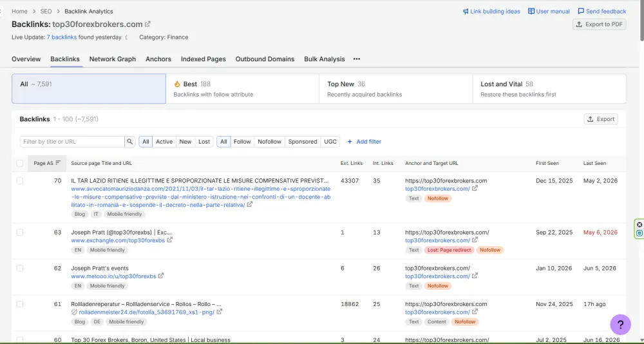Tick the checkbox for the Page AS 63 row
644x344 pixels.
tap(20, 232)
